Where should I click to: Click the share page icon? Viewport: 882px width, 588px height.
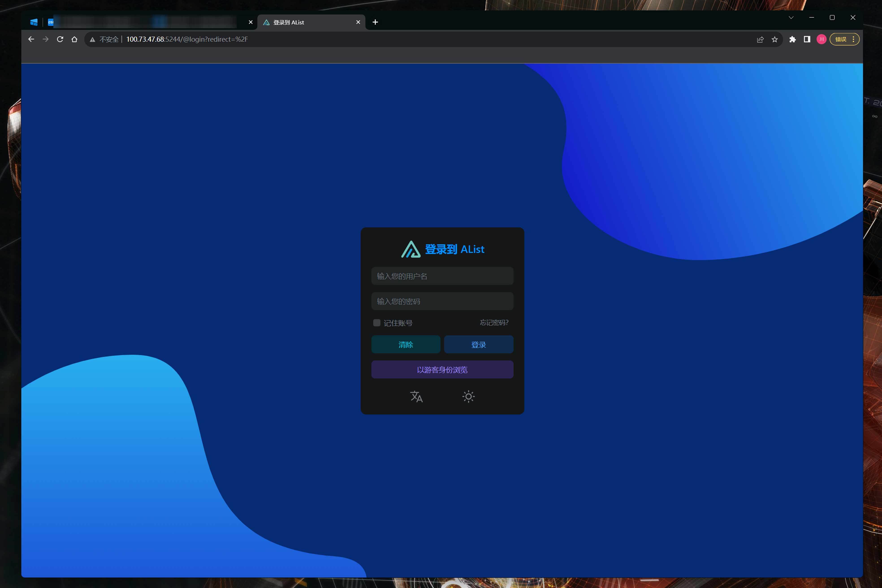760,39
